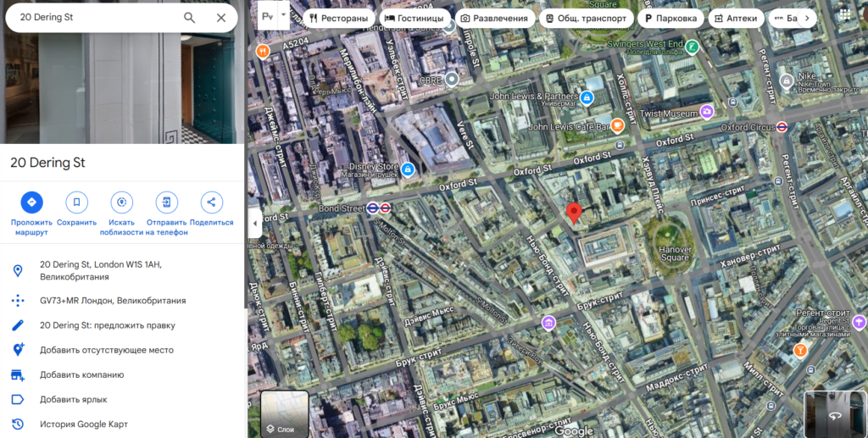Viewport: 868px width, 438px height.
Task: Click the Сохранить bookmark icon
Action: (76, 202)
